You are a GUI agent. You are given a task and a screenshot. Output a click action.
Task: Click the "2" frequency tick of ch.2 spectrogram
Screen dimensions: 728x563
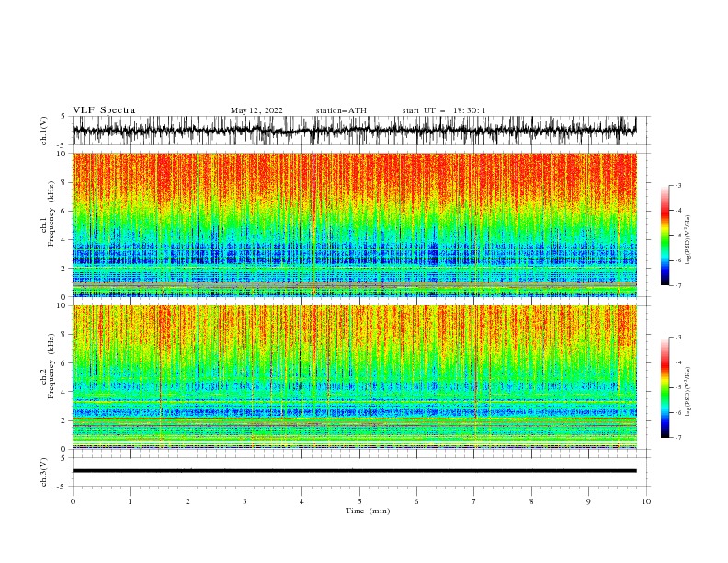click(64, 420)
